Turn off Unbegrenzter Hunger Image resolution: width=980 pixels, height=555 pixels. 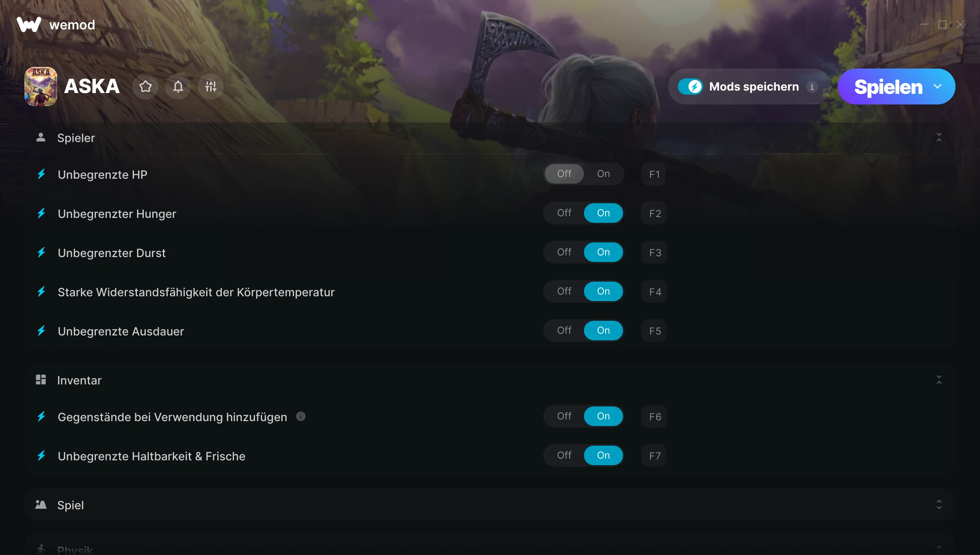564,213
